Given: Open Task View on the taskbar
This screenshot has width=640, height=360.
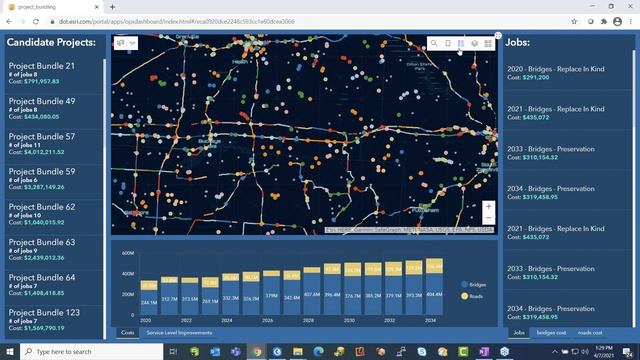Looking at the screenshot, I should [173, 351].
